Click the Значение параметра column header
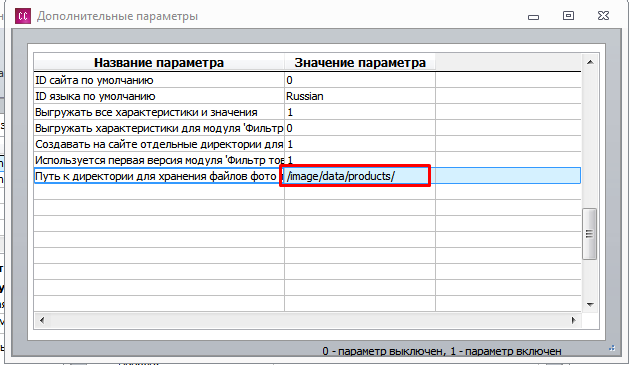The width and height of the screenshot is (629, 365). 360,63
